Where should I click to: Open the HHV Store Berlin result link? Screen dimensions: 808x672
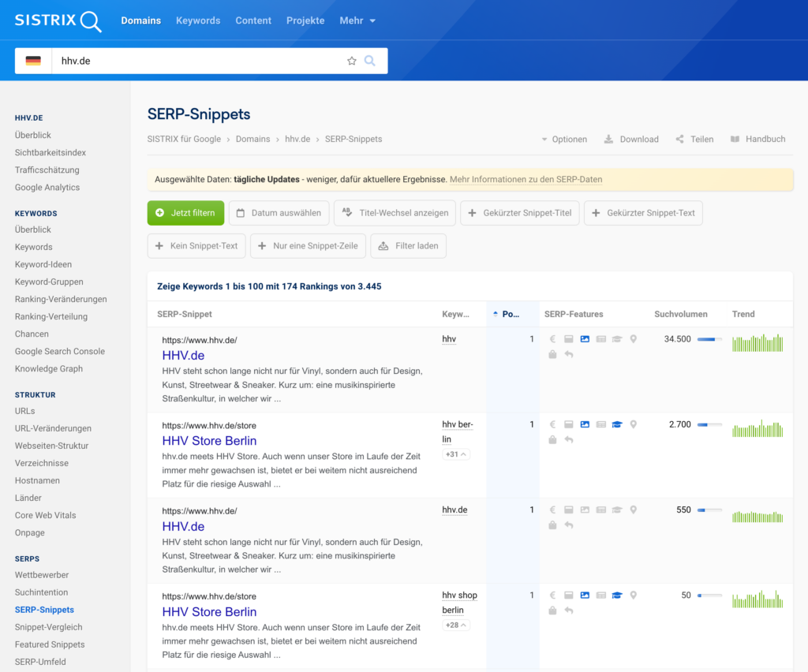tap(208, 441)
